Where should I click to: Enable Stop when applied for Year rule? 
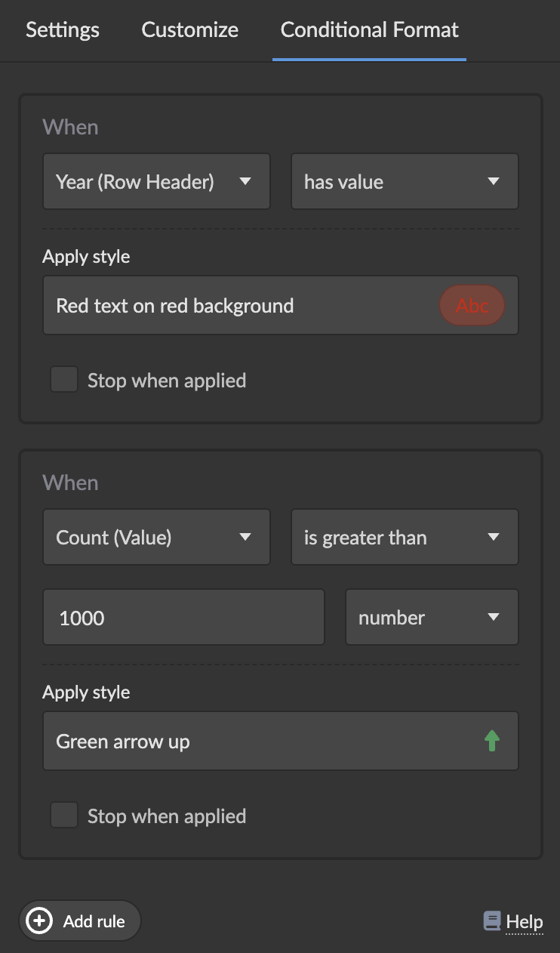point(64,380)
